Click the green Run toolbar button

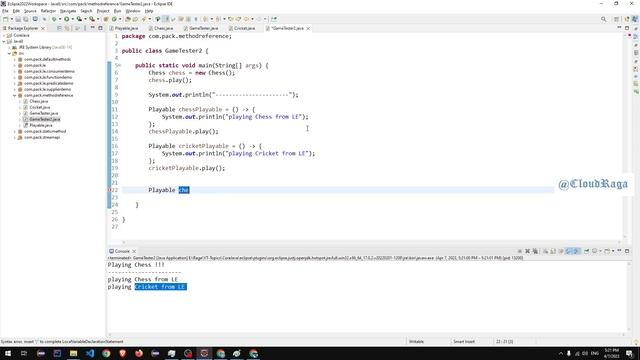pyautogui.click(x=66, y=19)
